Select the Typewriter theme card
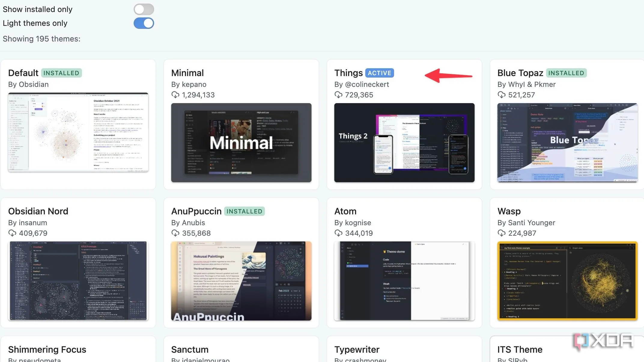Screen dimensions: 644x362 click(357, 350)
